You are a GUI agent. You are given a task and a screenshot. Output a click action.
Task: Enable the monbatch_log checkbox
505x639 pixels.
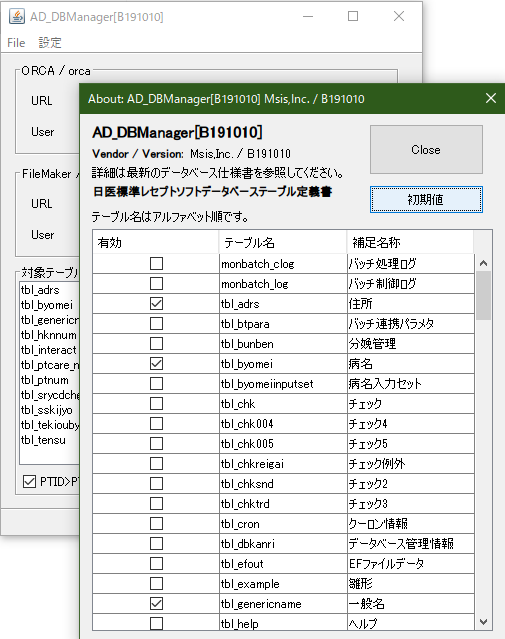(x=157, y=284)
